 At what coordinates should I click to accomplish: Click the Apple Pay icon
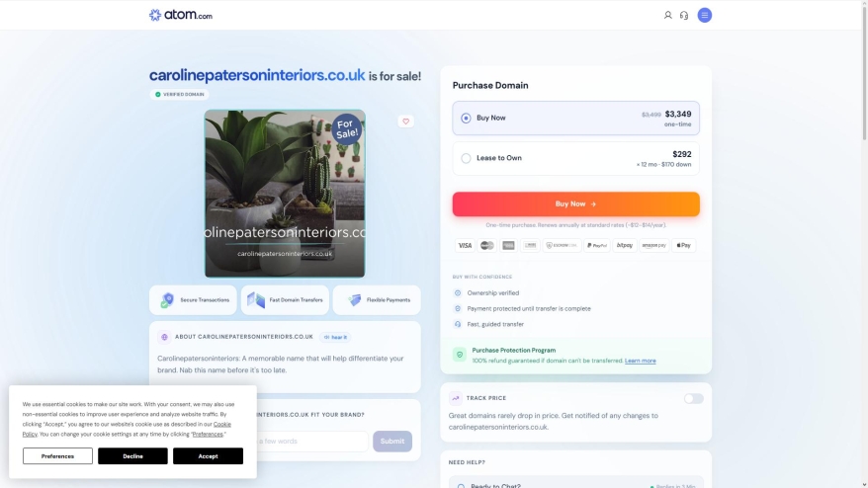(684, 245)
